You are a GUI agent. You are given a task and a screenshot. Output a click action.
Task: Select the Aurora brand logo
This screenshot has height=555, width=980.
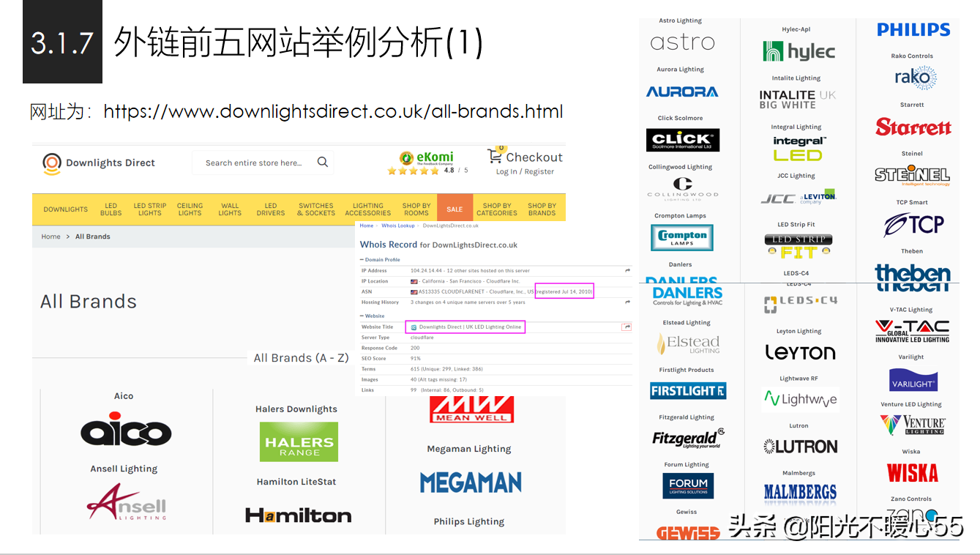pyautogui.click(x=682, y=92)
